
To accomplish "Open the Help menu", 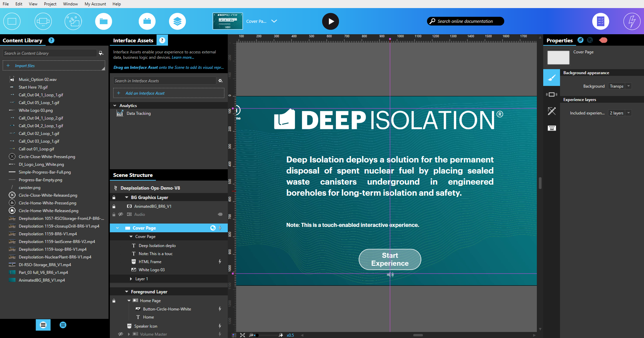I will tap(117, 4).
